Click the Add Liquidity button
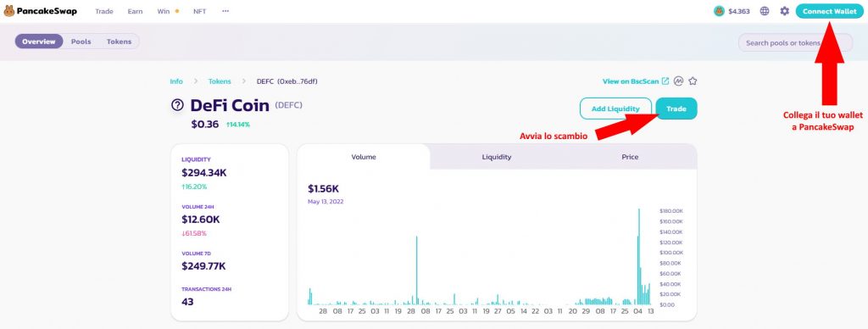 pos(615,109)
